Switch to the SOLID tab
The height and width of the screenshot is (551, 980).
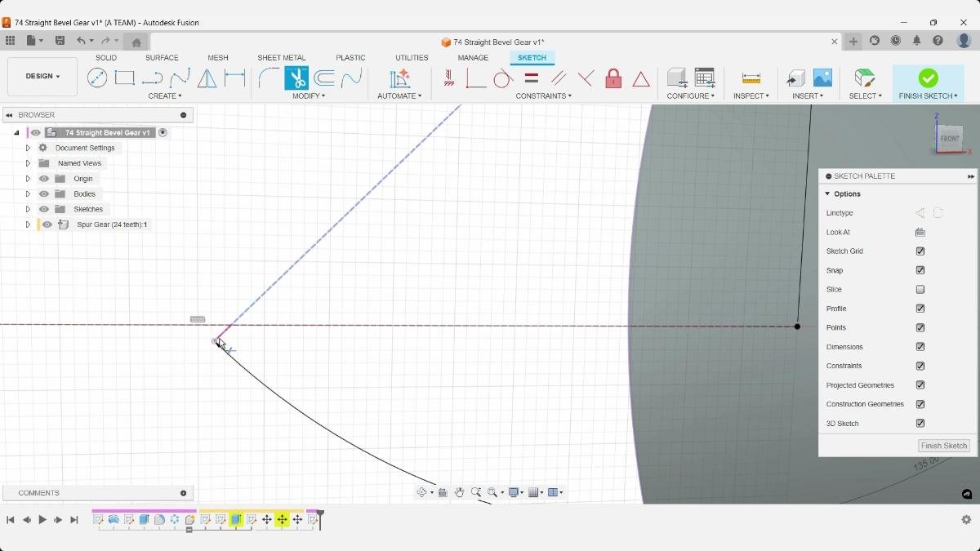click(x=106, y=58)
